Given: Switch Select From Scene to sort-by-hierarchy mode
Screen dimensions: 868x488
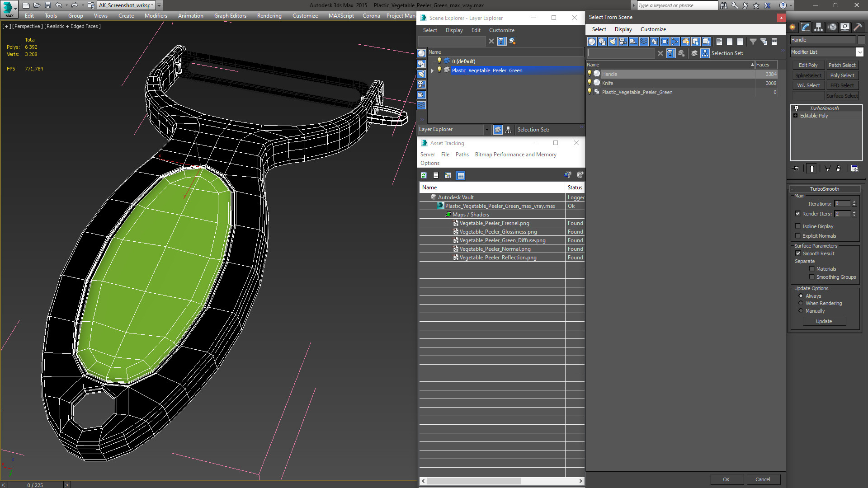Looking at the screenshot, I should point(705,53).
